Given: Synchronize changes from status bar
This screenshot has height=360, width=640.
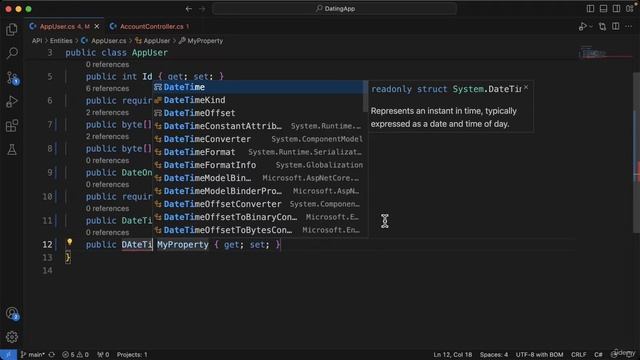Looking at the screenshot, I should tap(52, 355).
